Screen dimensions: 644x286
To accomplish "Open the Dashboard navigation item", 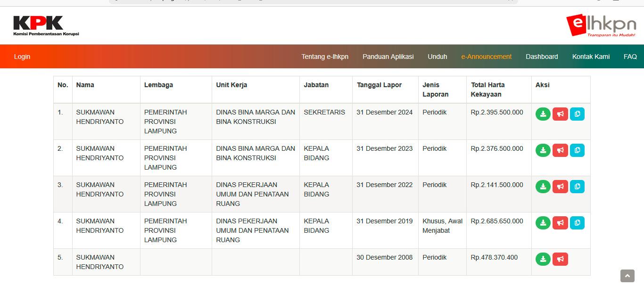I will [542, 57].
